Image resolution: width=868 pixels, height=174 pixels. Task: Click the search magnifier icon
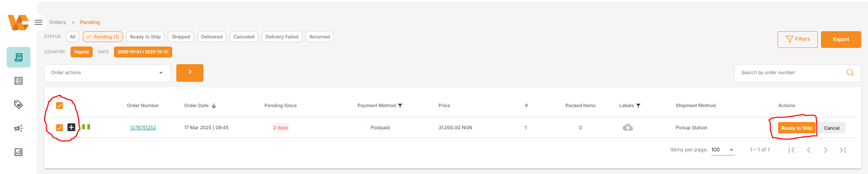point(850,72)
